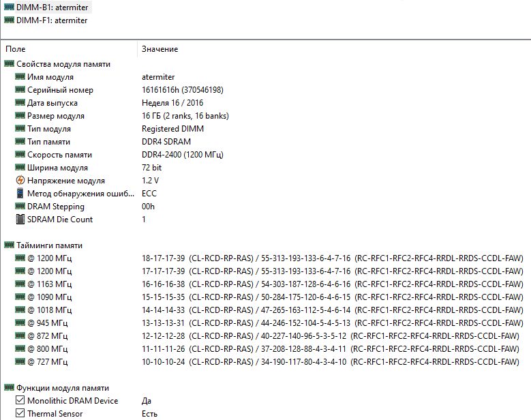Click the icon beside Серийный номер
The image size is (531, 420).
tap(20, 89)
